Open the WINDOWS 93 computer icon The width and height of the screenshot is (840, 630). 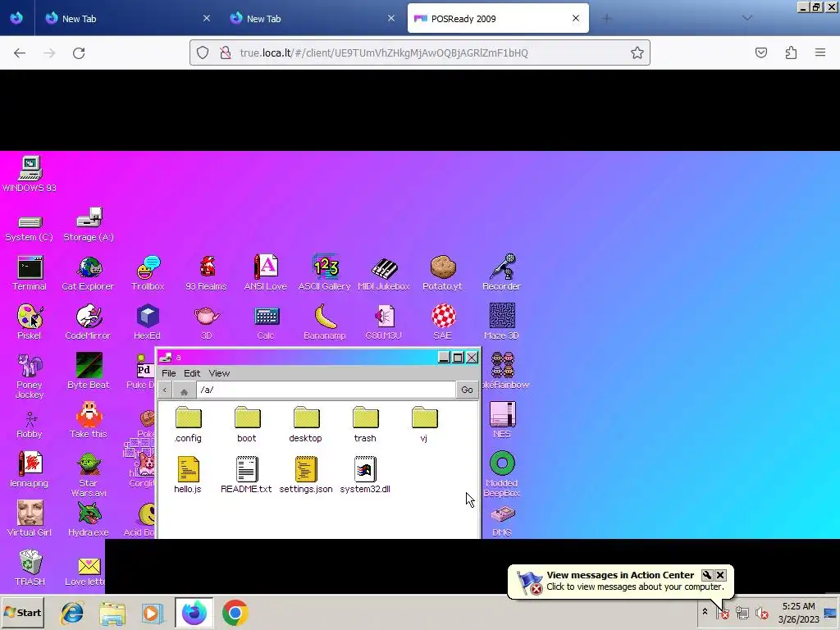pyautogui.click(x=30, y=174)
